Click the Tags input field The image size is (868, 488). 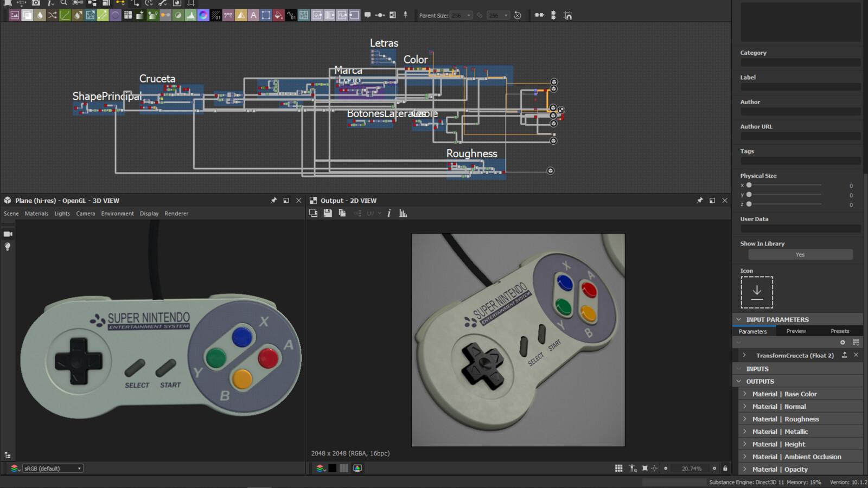(x=801, y=160)
